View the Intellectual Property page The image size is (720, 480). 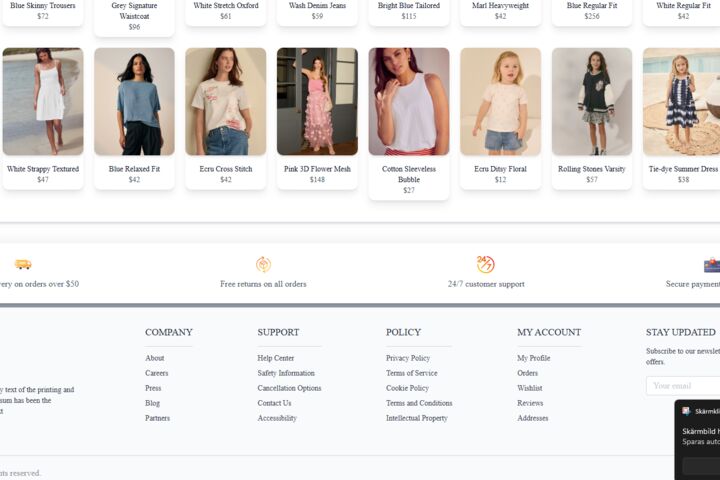[416, 418]
